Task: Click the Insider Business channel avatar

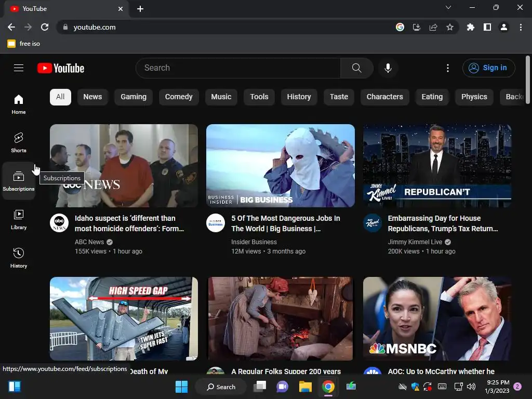Action: [216, 223]
